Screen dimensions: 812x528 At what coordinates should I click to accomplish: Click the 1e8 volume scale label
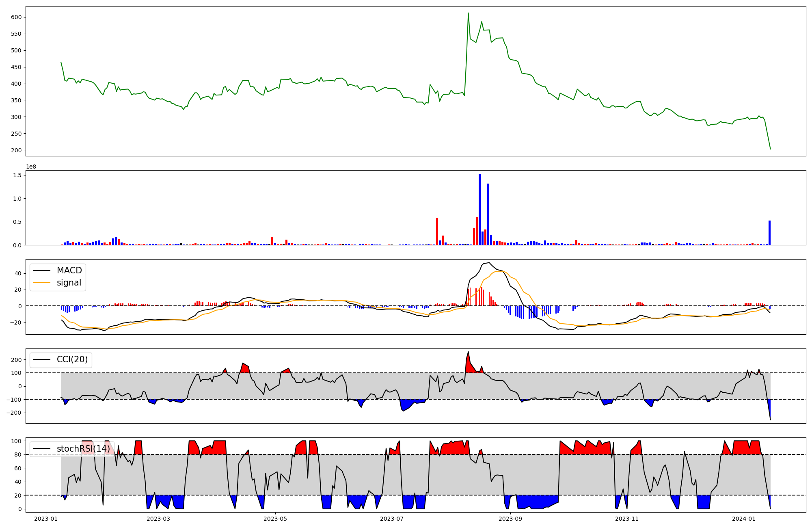coord(31,167)
